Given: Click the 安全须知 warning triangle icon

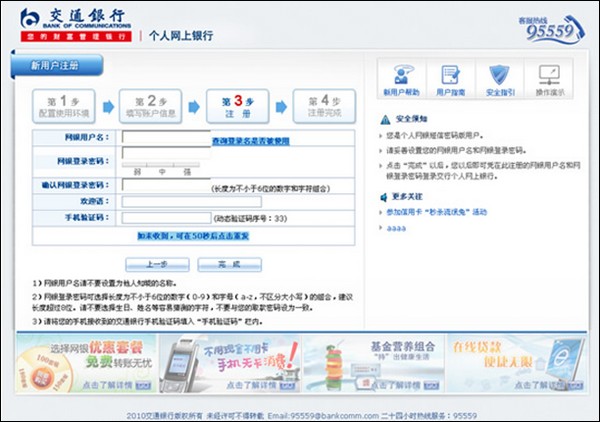Looking at the screenshot, I should (x=385, y=118).
